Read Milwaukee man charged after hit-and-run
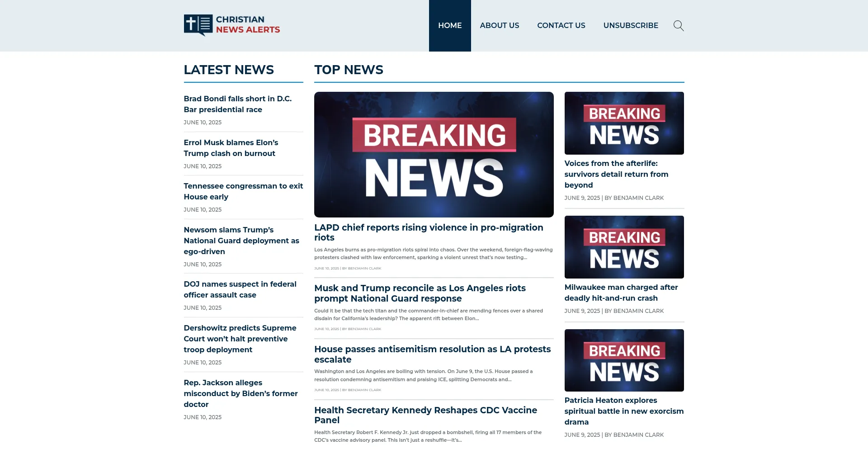868x449 pixels. [x=621, y=293]
